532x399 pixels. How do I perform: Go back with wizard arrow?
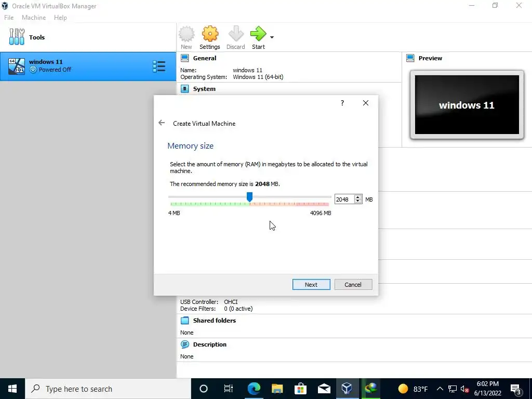(x=162, y=123)
